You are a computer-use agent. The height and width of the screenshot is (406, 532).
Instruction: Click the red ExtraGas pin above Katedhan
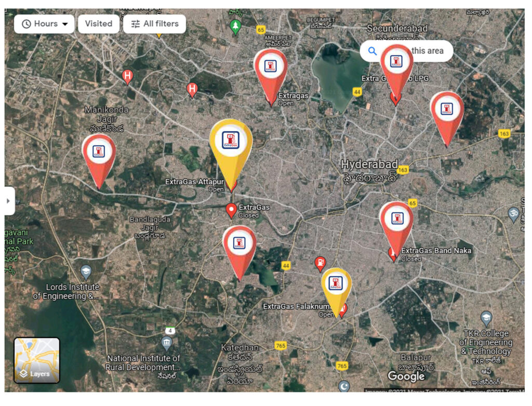(x=239, y=244)
